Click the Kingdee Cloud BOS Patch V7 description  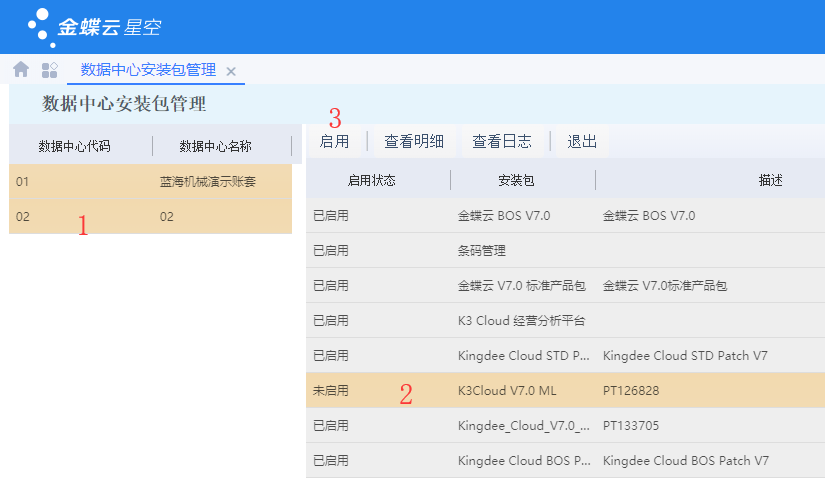[686, 461]
